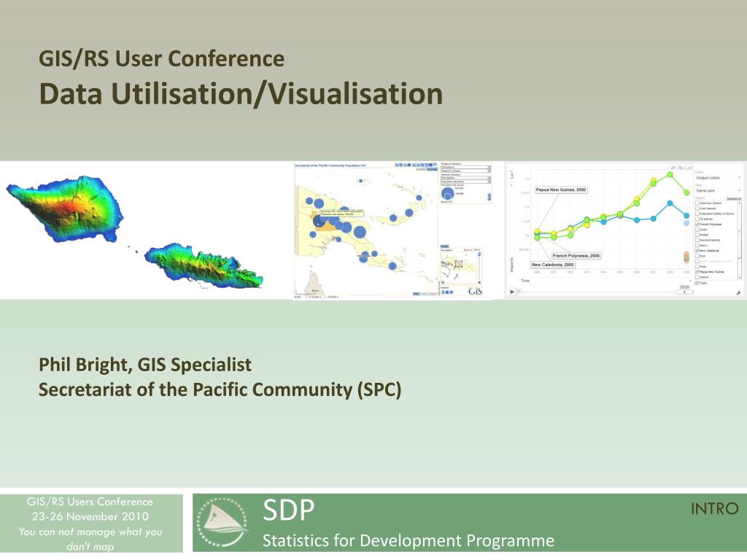Click the Samoa elevation map image
747x560 pixels.
135,232
